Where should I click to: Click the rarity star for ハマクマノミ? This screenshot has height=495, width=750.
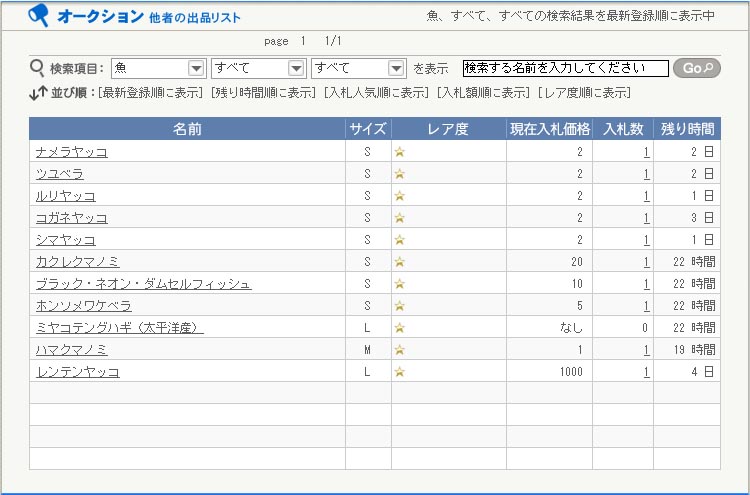tap(399, 350)
